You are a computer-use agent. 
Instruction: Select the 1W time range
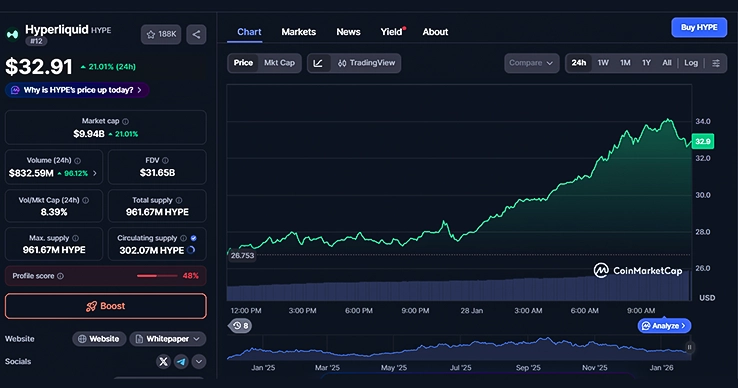pos(603,63)
